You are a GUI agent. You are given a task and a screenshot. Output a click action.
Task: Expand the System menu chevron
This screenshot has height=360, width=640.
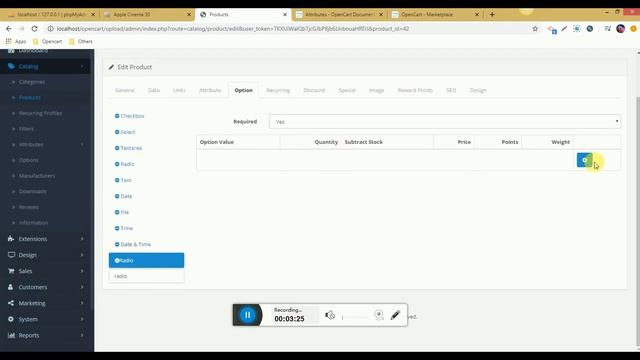pos(82,319)
